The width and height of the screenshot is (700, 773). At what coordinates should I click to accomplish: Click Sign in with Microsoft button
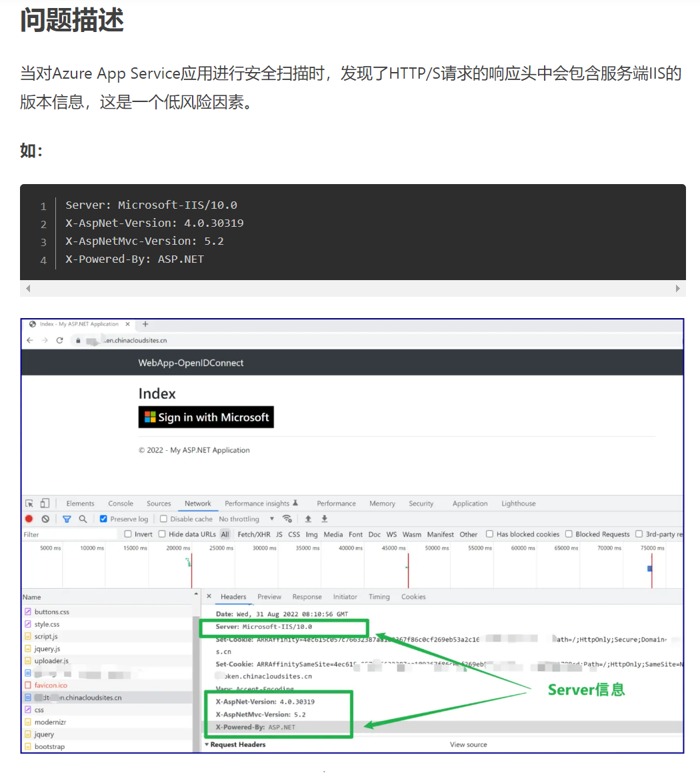(x=206, y=417)
